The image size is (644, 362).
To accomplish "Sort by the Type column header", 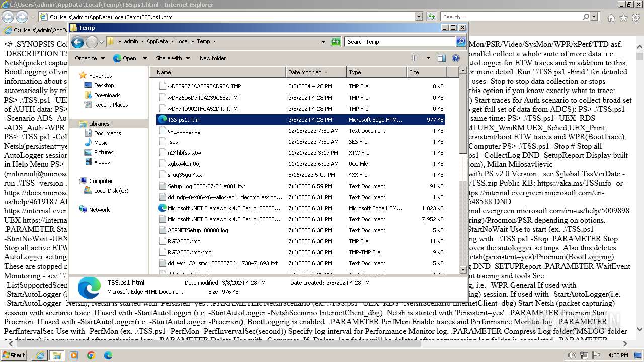I will click(376, 72).
